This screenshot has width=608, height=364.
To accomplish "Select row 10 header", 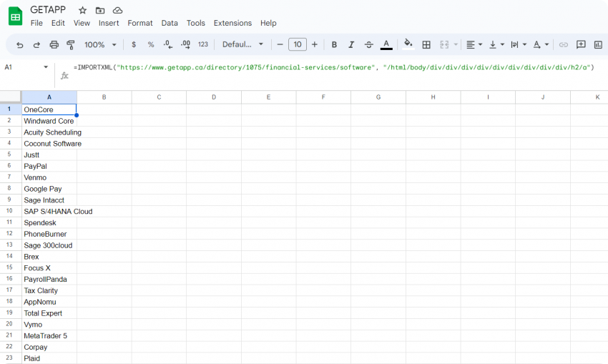I will (x=9, y=211).
